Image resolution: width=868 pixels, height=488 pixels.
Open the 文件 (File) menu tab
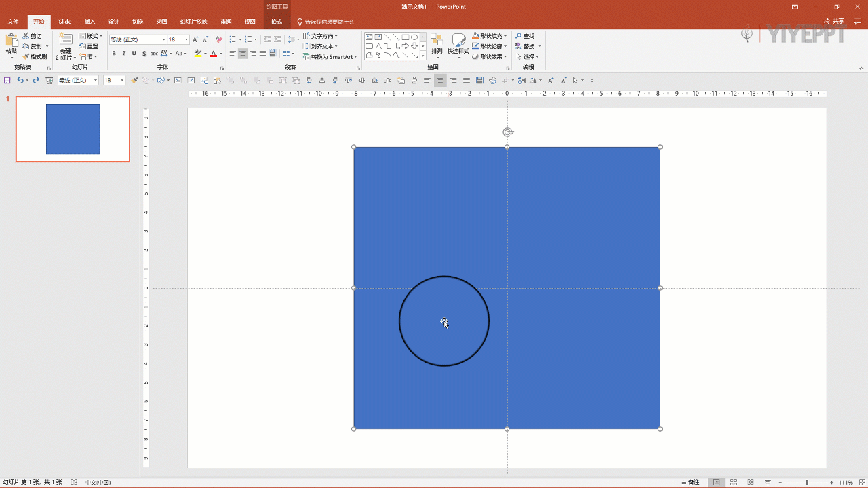pos(13,22)
